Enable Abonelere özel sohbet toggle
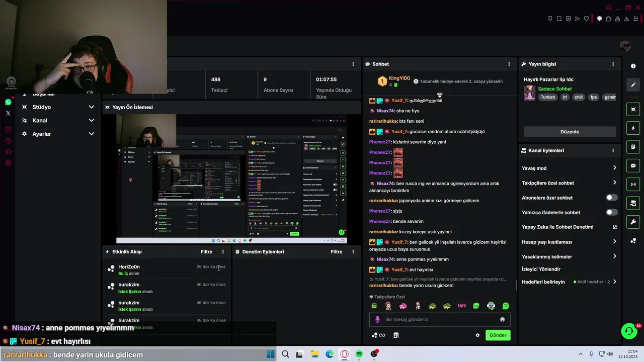This screenshot has width=644, height=362. tap(611, 198)
